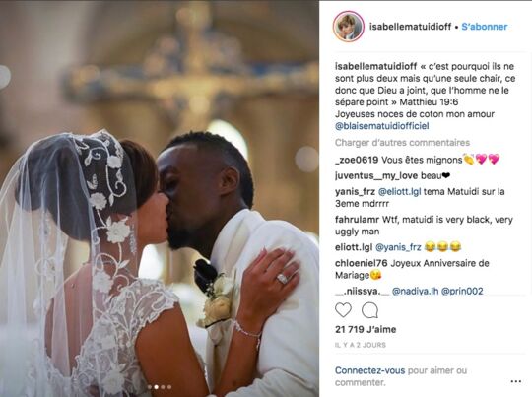The height and width of the screenshot is (397, 532).
Task: Follow the account via S'abonner
Action: point(485,27)
